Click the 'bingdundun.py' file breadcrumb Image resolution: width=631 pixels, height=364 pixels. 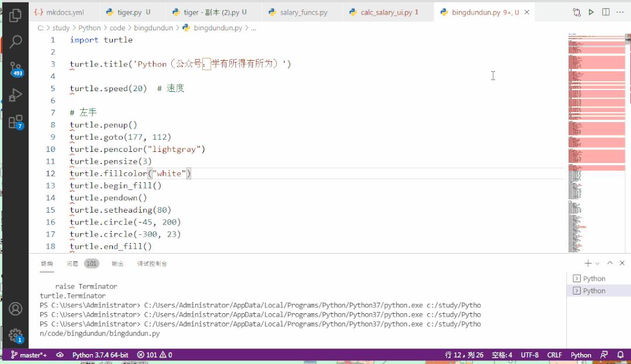tap(218, 28)
